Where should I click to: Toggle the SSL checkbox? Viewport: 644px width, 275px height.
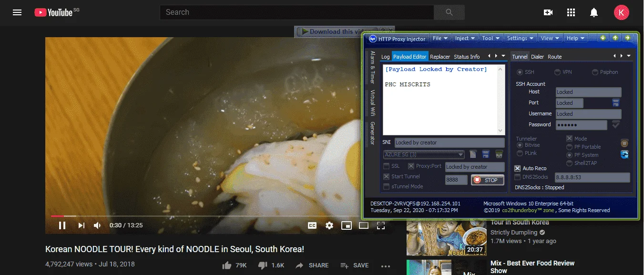[387, 166]
